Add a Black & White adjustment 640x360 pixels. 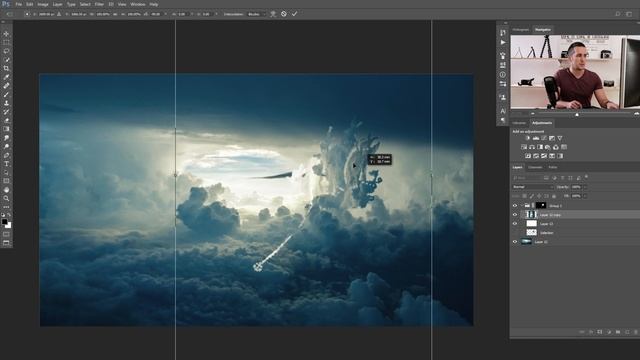tap(540, 147)
